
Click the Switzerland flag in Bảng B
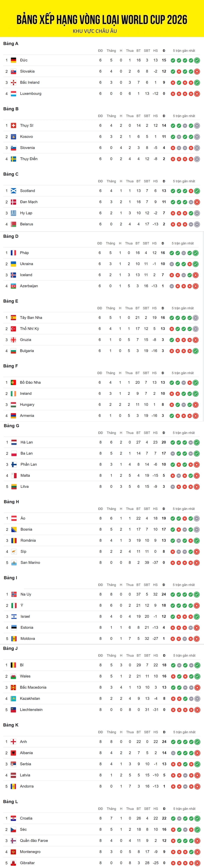(13, 126)
